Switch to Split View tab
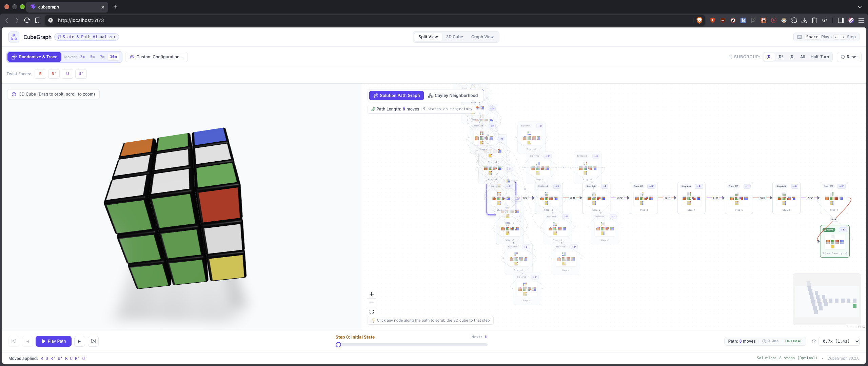868x366 pixels. [x=428, y=37]
